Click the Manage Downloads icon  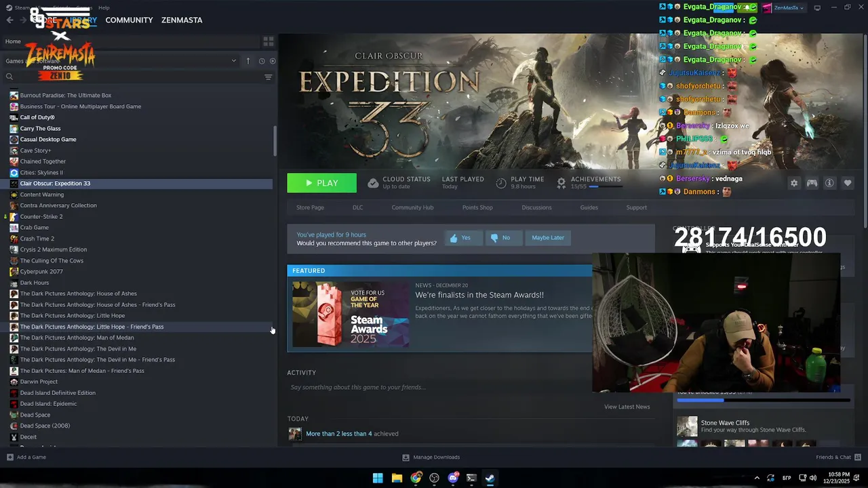click(x=406, y=457)
